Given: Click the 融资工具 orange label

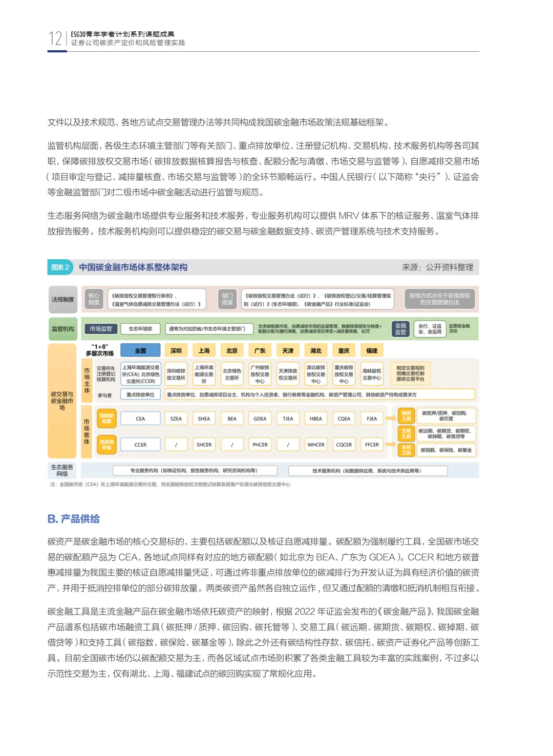Looking at the screenshot, I should (x=406, y=416).
